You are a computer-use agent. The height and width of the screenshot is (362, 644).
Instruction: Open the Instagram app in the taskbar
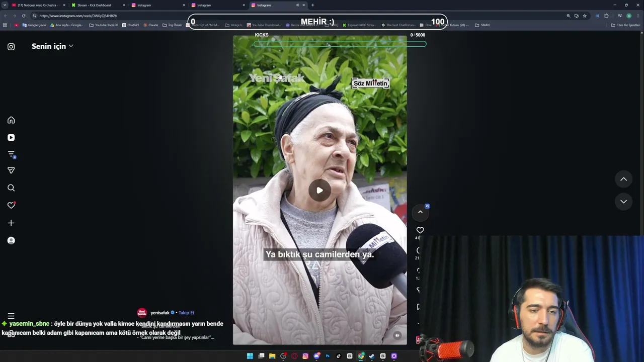[x=305, y=356]
